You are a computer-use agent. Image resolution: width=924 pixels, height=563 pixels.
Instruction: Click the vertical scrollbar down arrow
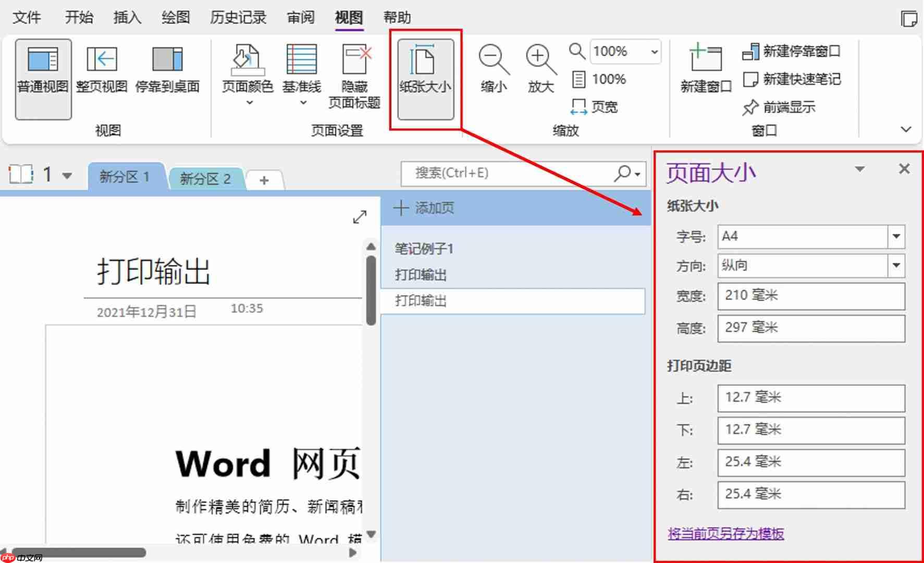tap(371, 534)
